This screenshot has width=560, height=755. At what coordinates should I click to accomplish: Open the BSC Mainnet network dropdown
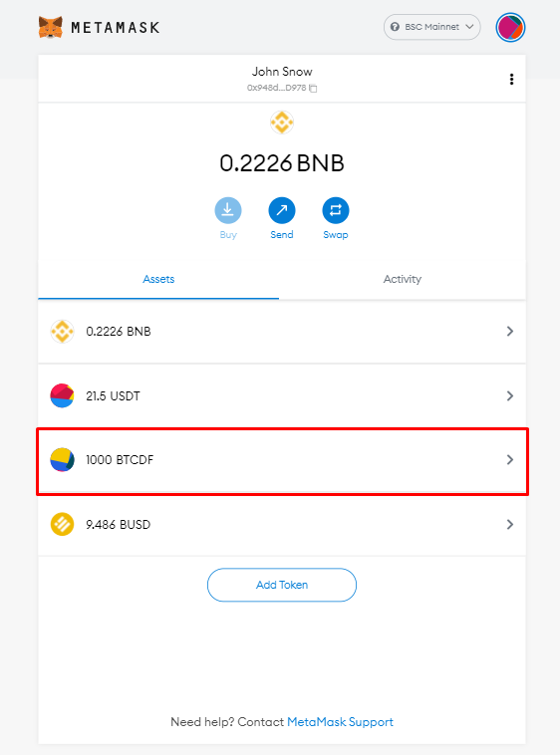[431, 27]
